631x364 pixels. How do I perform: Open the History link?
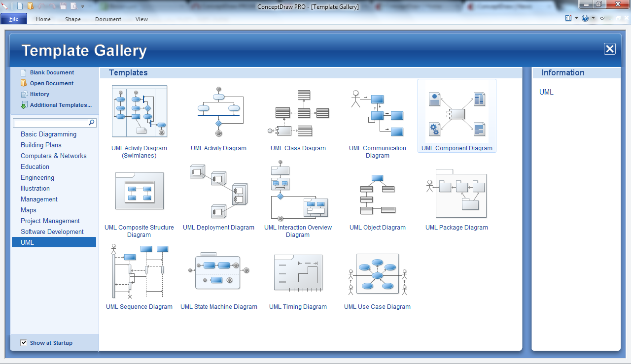pos(39,94)
